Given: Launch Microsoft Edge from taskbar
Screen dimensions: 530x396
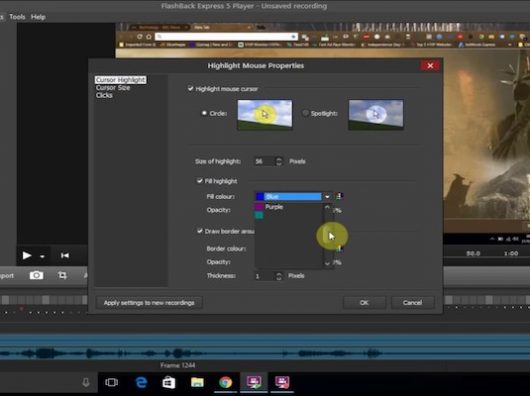Looking at the screenshot, I should [141, 382].
